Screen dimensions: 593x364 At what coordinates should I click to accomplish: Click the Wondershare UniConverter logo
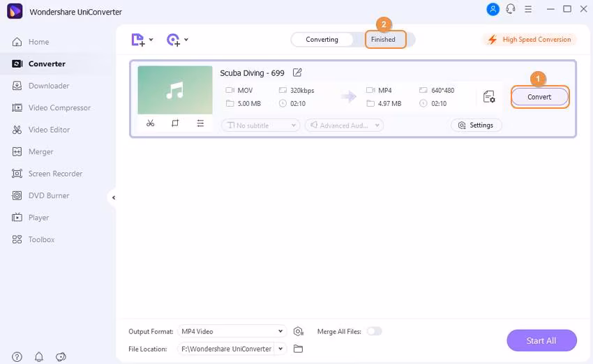15,11
